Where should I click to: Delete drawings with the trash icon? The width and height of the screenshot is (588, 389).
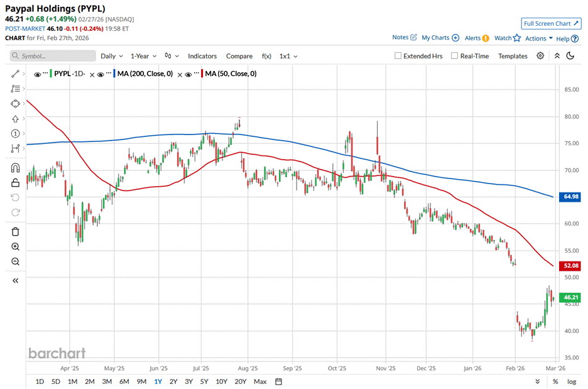[15, 232]
